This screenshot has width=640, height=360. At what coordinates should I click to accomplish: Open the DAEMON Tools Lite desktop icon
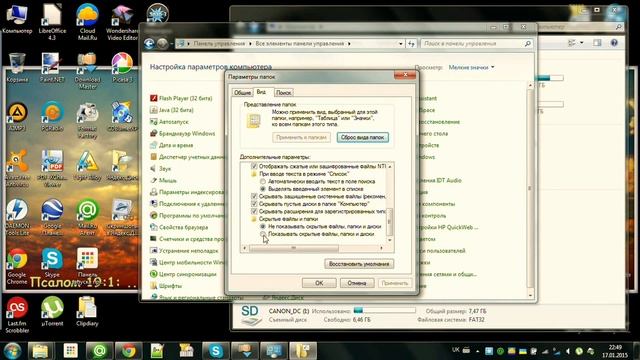tap(17, 217)
